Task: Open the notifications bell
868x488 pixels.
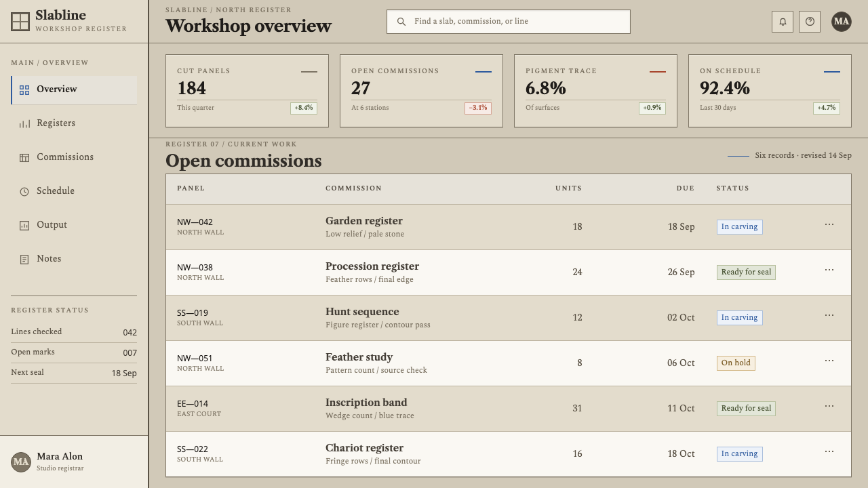Action: (783, 22)
